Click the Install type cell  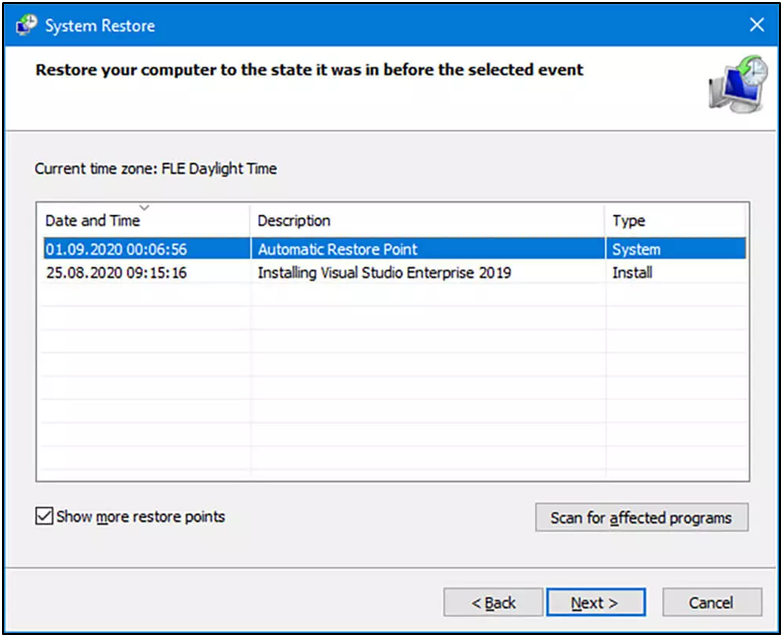click(632, 273)
